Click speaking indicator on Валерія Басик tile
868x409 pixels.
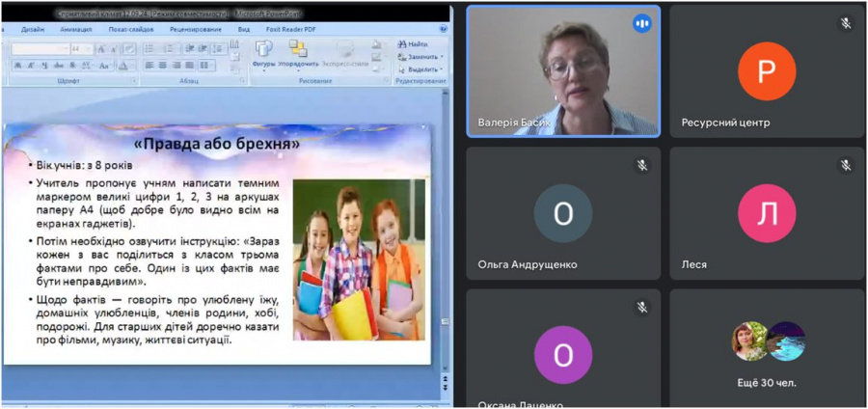point(642,23)
